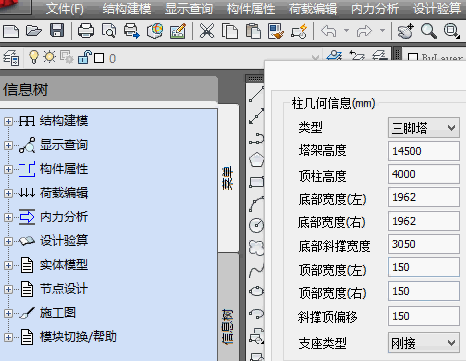The width and height of the screenshot is (466, 361).
Task: Open file with the folder icon
Action: pyautogui.click(x=34, y=31)
